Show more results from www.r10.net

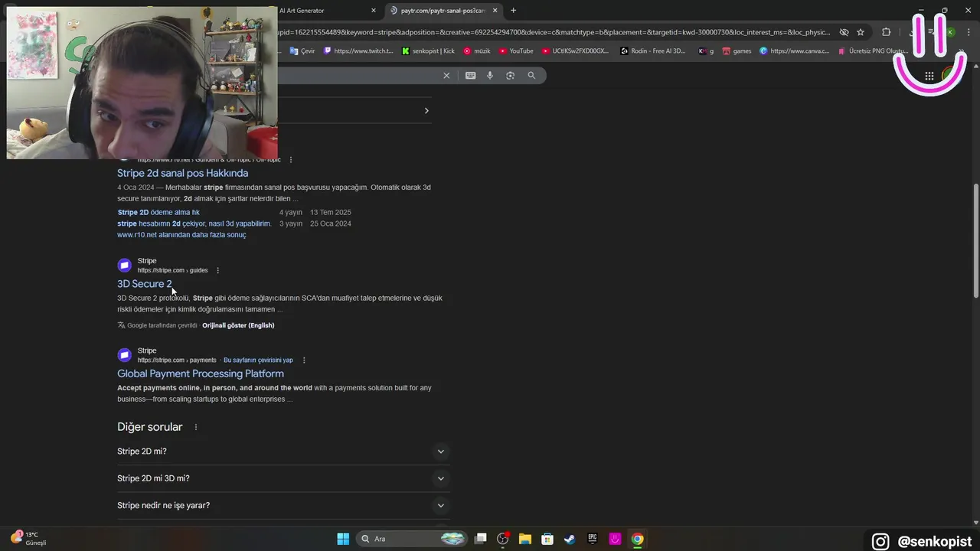click(181, 235)
